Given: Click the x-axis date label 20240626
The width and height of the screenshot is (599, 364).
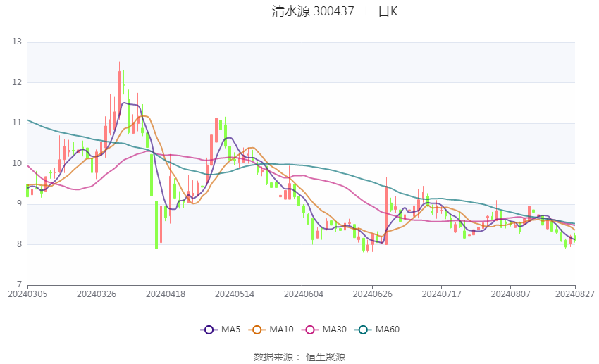Looking at the screenshot, I should click(x=373, y=294).
